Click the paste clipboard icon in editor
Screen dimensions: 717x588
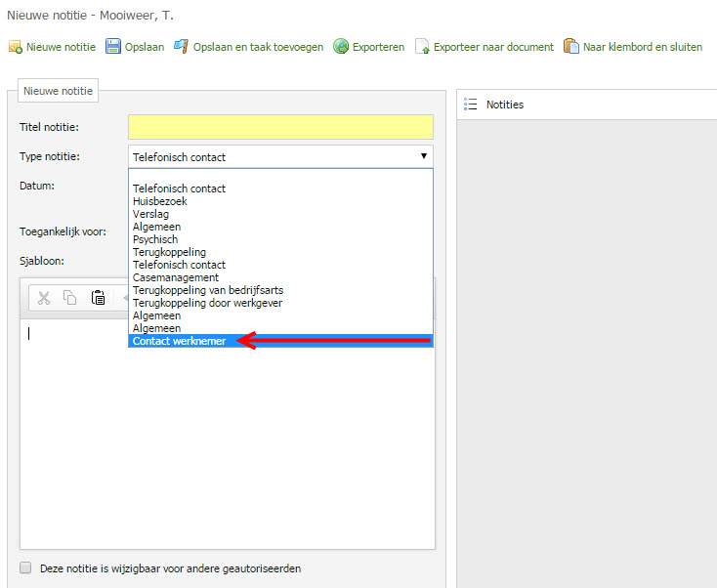98,298
